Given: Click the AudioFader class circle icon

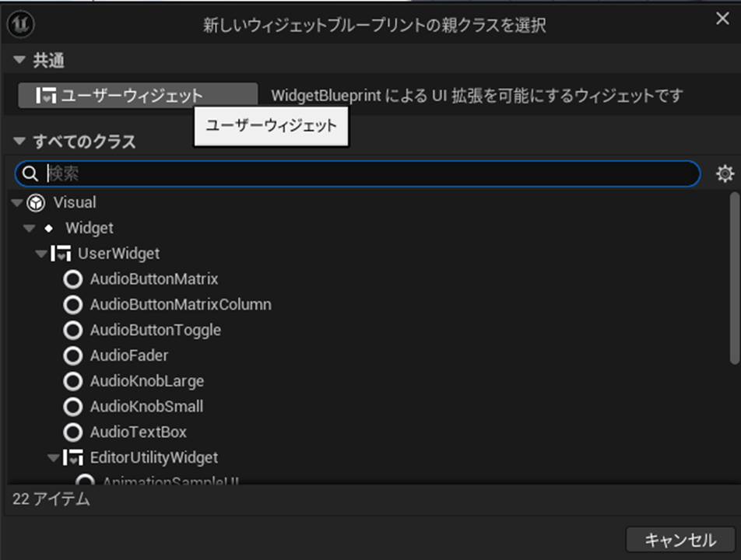Looking at the screenshot, I should tap(73, 356).
